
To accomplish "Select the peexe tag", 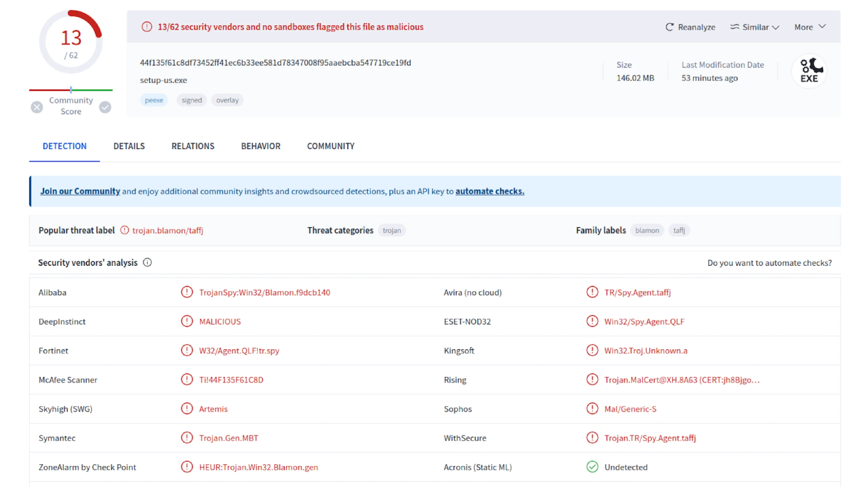I will pyautogui.click(x=154, y=100).
